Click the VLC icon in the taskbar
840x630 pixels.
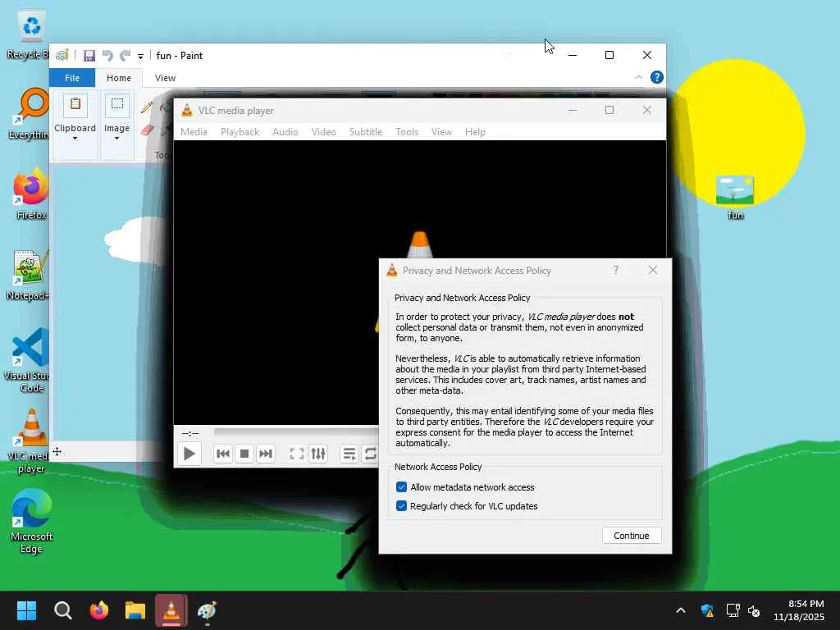coord(171,610)
